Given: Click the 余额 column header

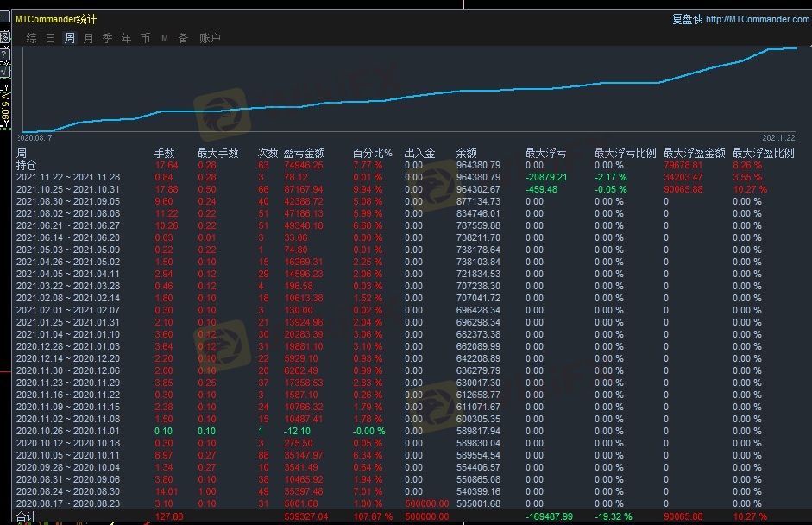Looking at the screenshot, I should (x=466, y=153).
